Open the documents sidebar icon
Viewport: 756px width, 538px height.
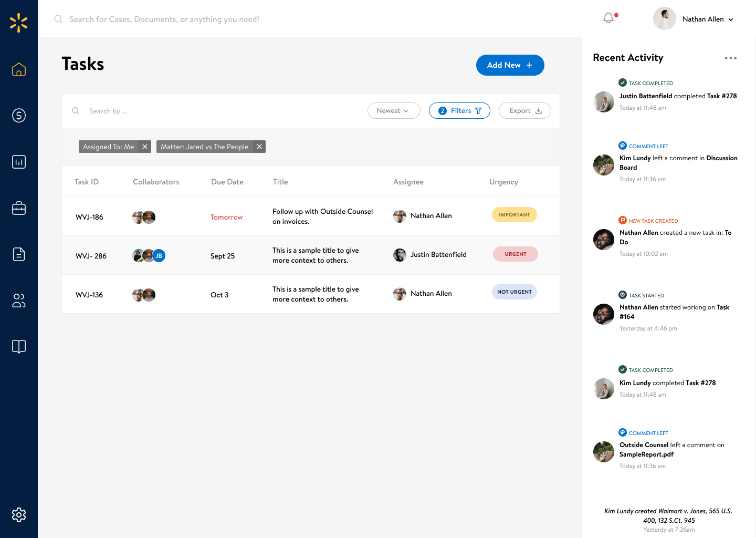click(x=19, y=254)
